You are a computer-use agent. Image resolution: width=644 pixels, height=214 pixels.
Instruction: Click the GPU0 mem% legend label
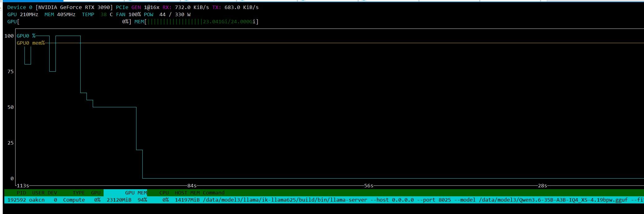31,43
